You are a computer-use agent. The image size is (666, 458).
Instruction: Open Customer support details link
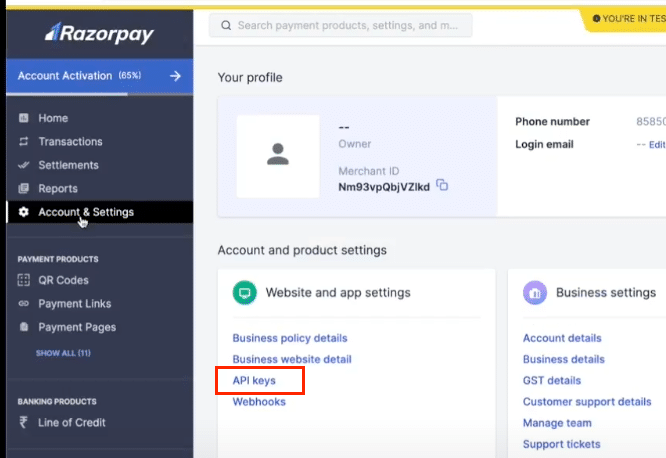[587, 402]
